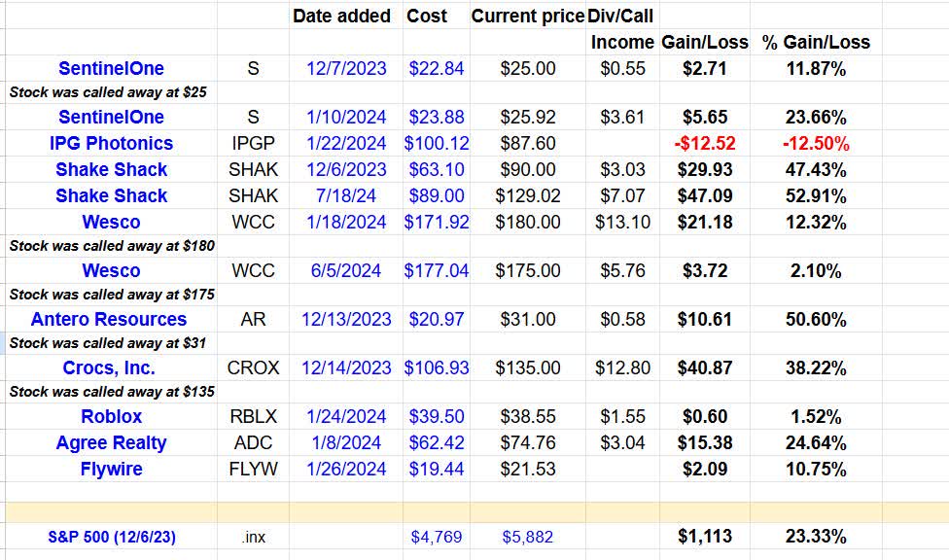Click the IPG Photonics stock name
This screenshot has height=560, width=949.
pos(111,143)
